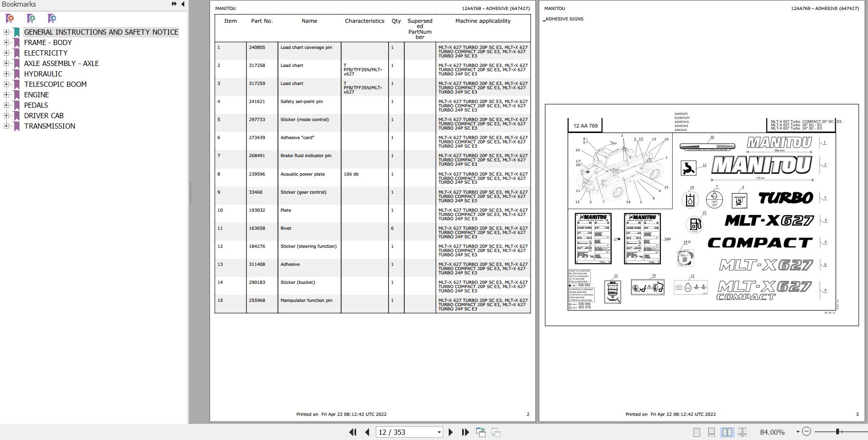
Task: Click part number 240805 in table
Action: (257, 47)
